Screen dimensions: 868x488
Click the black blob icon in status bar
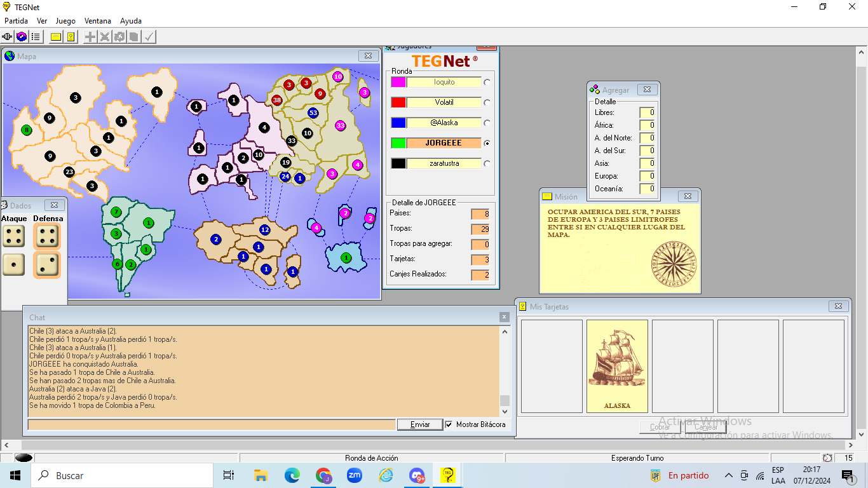click(x=24, y=457)
